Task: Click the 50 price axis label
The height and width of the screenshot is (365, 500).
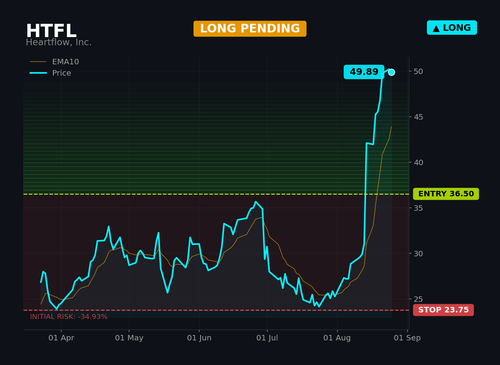Action: (418, 71)
